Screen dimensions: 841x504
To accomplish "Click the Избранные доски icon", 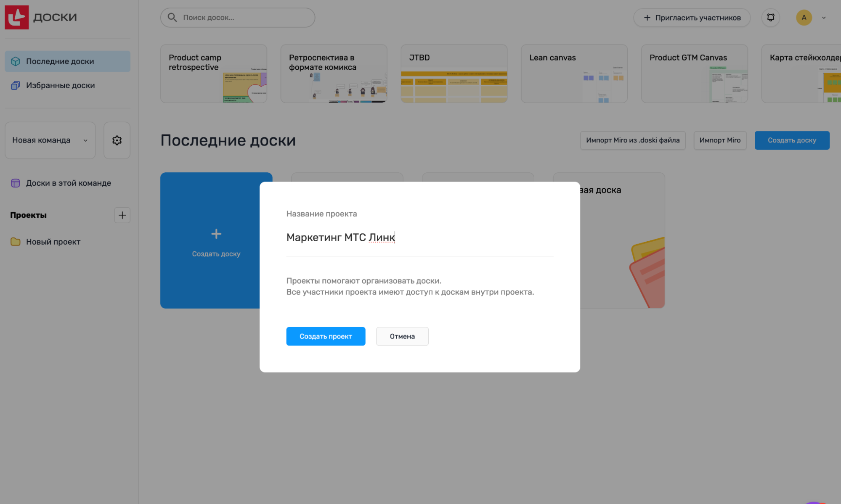I will [x=16, y=85].
